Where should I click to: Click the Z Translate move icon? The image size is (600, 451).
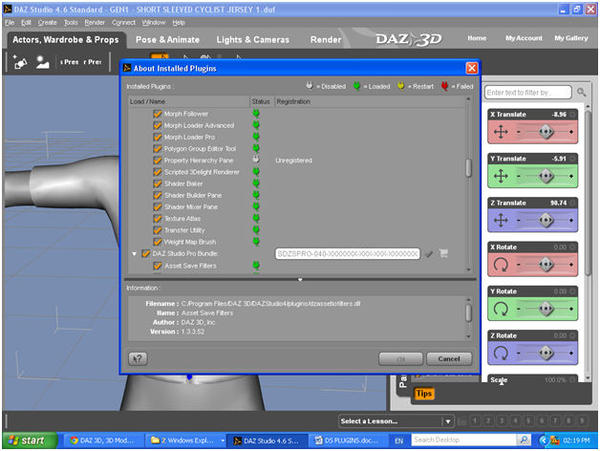(x=501, y=220)
